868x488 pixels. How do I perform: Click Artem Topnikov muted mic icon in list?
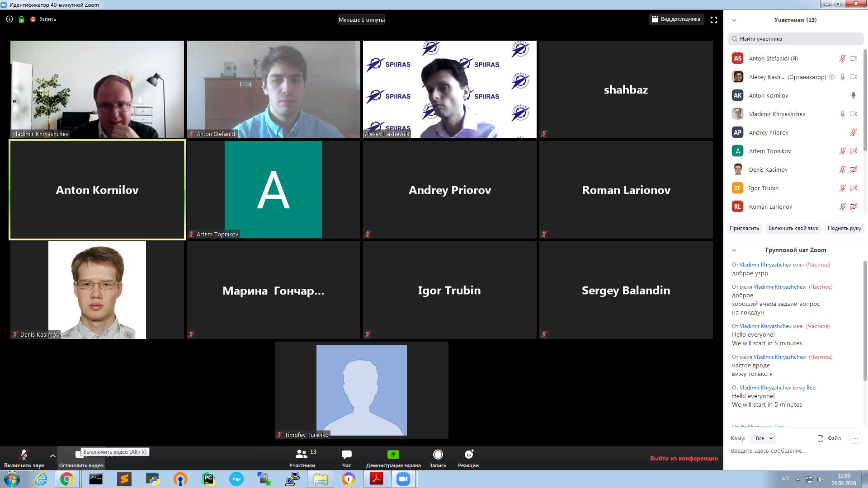click(843, 151)
